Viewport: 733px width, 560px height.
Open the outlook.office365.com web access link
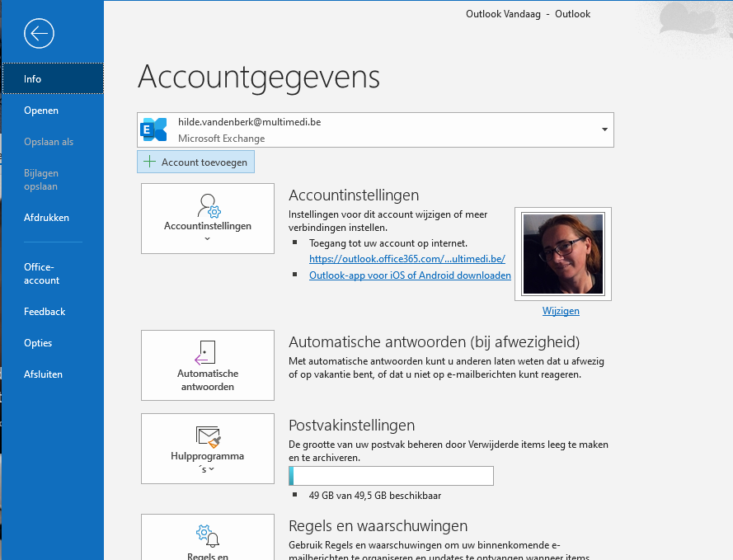click(x=407, y=258)
